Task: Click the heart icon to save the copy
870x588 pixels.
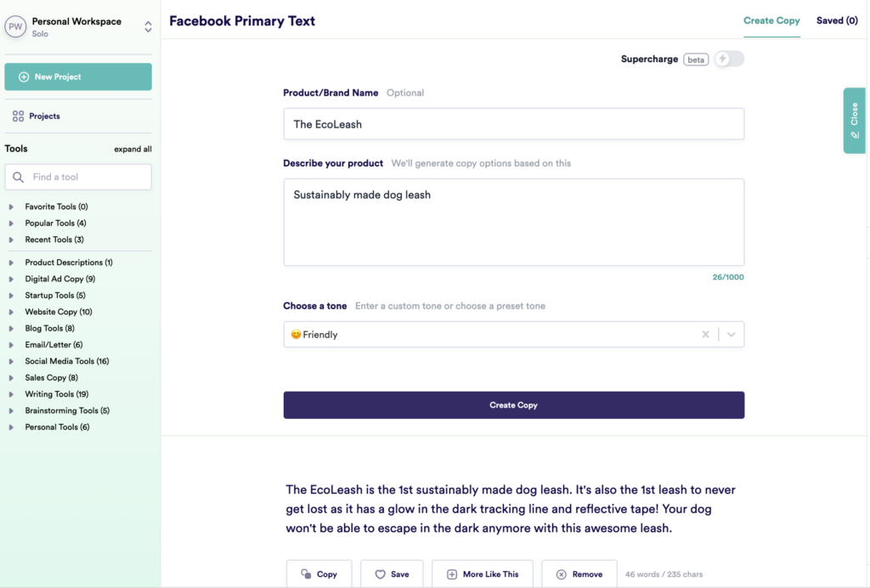Action: click(380, 574)
